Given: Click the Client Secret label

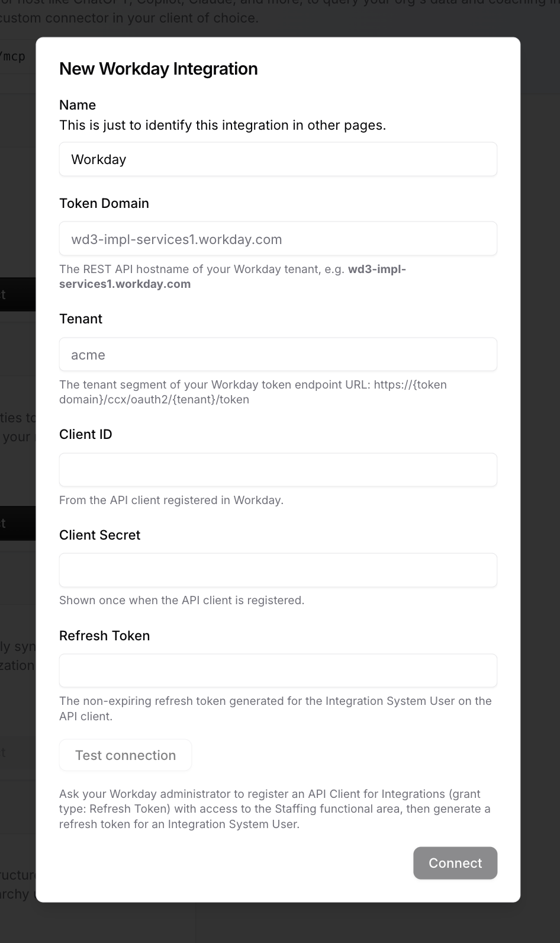Looking at the screenshot, I should pyautogui.click(x=100, y=535).
